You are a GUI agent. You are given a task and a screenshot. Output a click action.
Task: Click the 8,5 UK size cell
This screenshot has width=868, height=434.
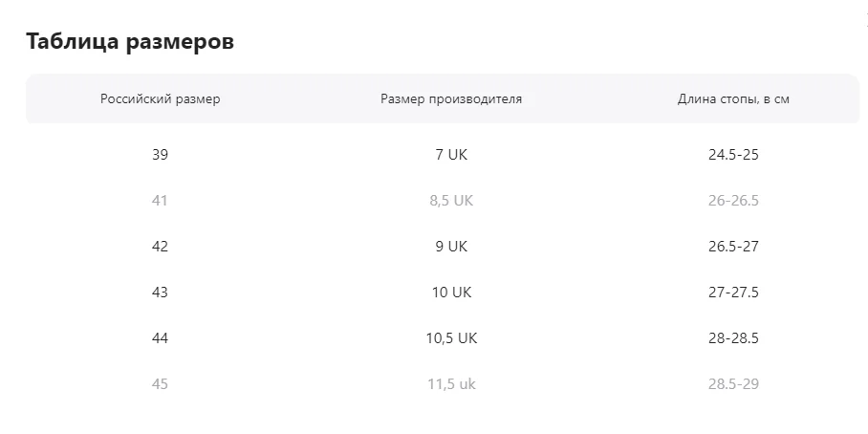(451, 200)
